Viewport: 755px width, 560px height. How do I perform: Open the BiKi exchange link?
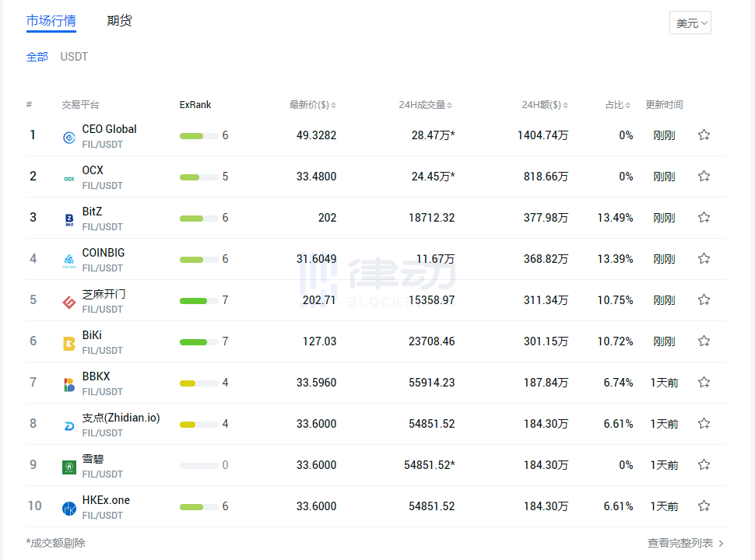click(x=92, y=335)
